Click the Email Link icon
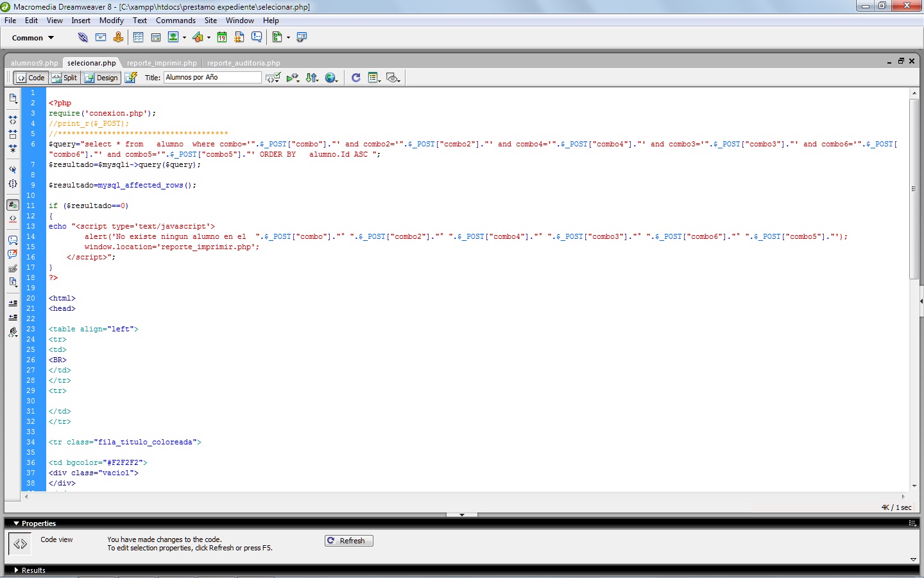The height and width of the screenshot is (578, 924). (101, 37)
